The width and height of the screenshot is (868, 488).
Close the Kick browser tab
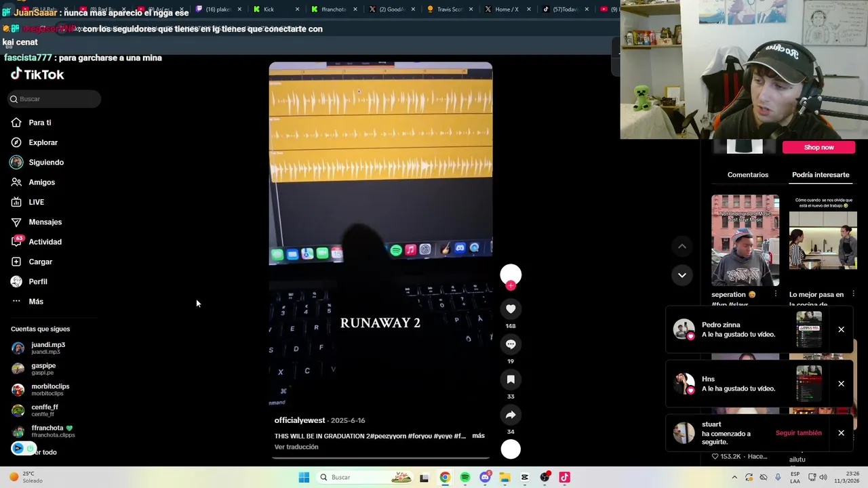297,9
